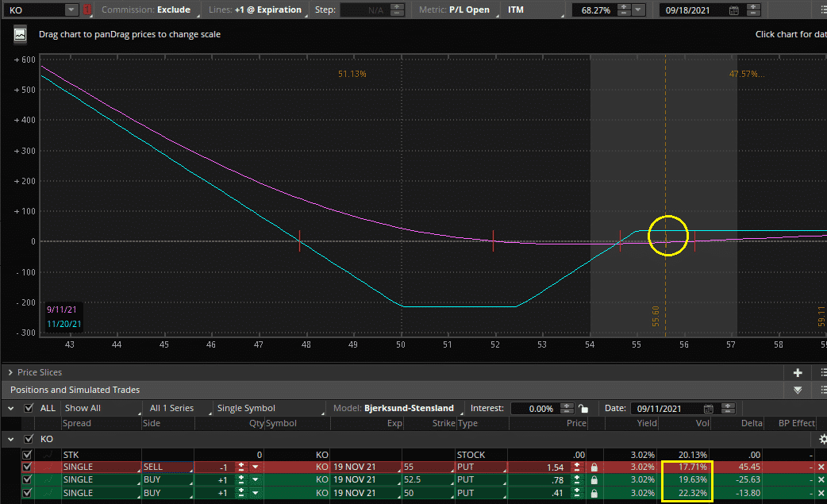The height and width of the screenshot is (504, 827).
Task: Adjust the 09/11/2021 date stepper
Action: (728, 409)
